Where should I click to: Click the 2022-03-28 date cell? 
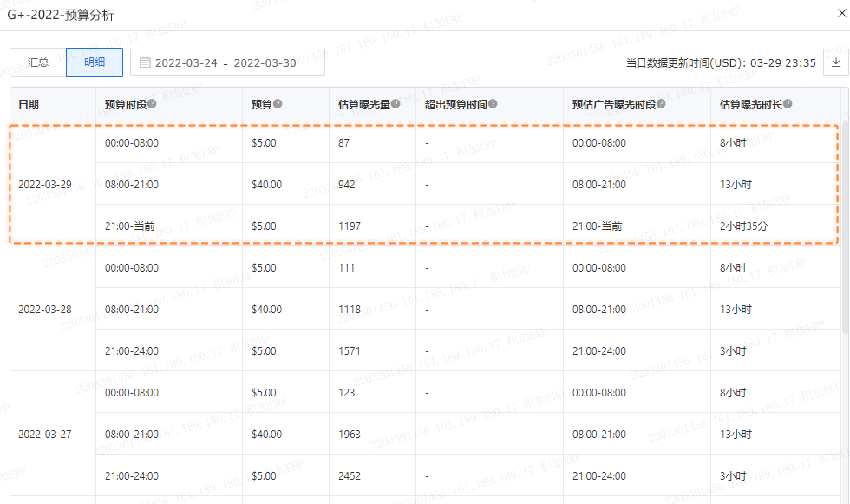click(45, 310)
